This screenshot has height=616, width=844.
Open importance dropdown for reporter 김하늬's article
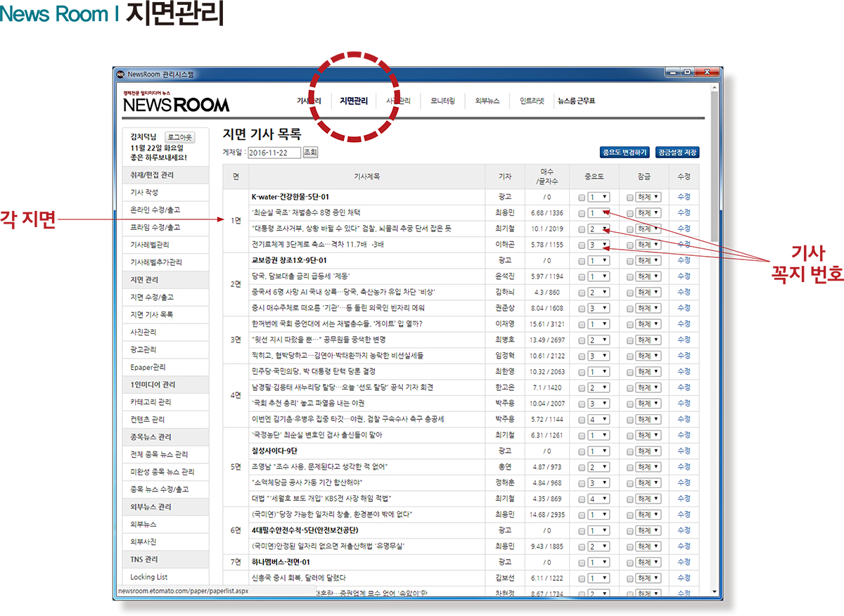pos(599,293)
